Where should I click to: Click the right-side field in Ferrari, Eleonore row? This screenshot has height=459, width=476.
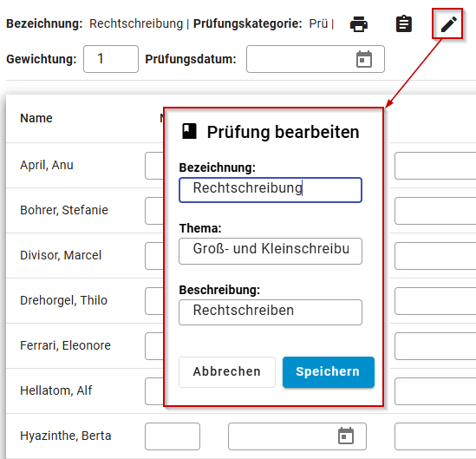[435, 346]
